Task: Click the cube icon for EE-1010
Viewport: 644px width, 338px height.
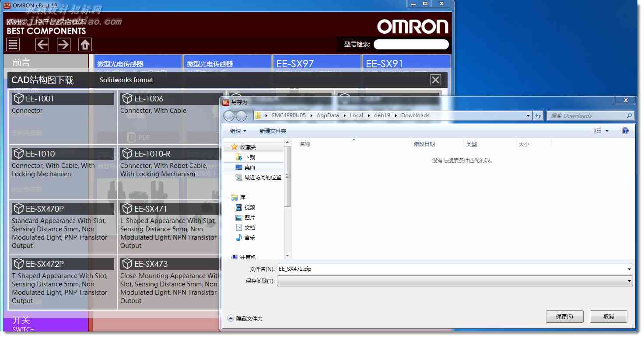Action: click(19, 153)
